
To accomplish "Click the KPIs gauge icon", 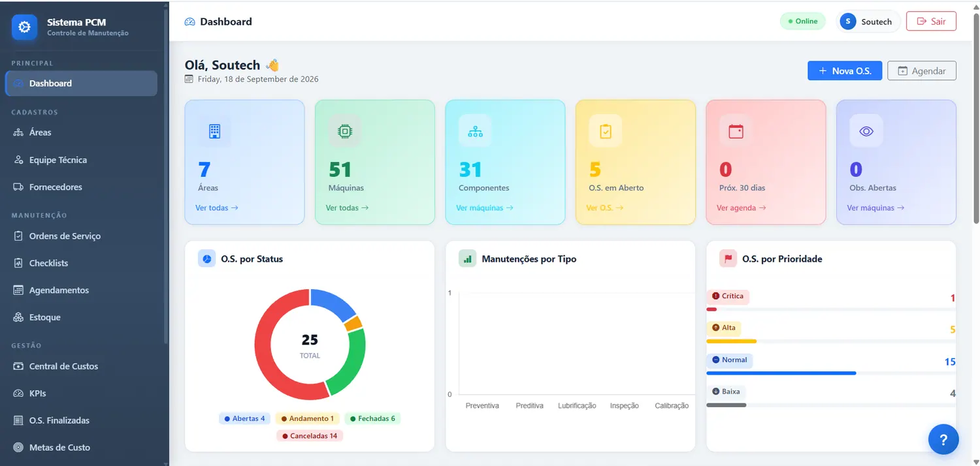I will click(x=18, y=394).
